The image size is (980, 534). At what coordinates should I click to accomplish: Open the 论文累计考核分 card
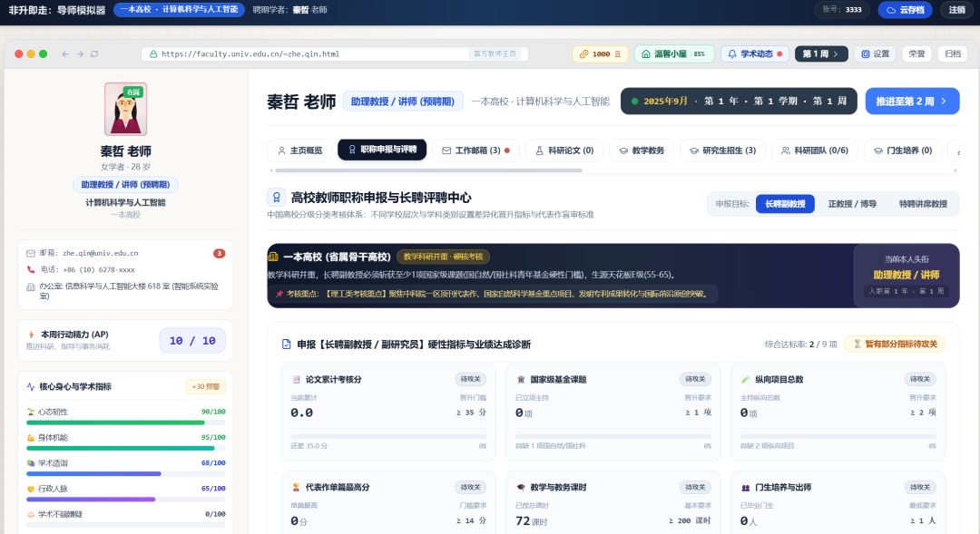(388, 412)
